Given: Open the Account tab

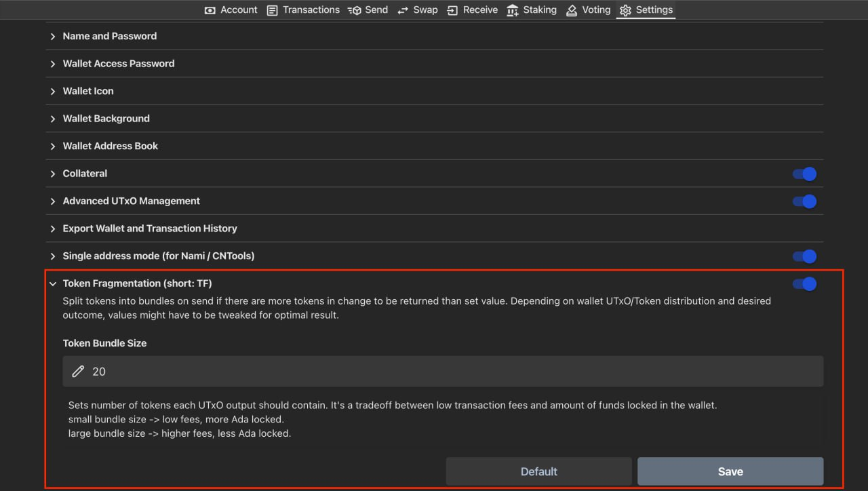Looking at the screenshot, I should coord(231,10).
